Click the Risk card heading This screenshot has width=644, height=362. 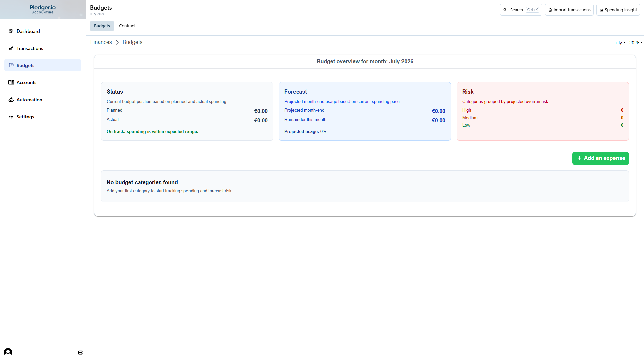(468, 92)
